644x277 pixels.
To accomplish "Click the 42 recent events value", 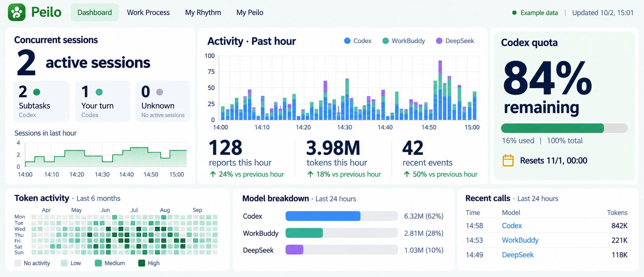I will [413, 148].
